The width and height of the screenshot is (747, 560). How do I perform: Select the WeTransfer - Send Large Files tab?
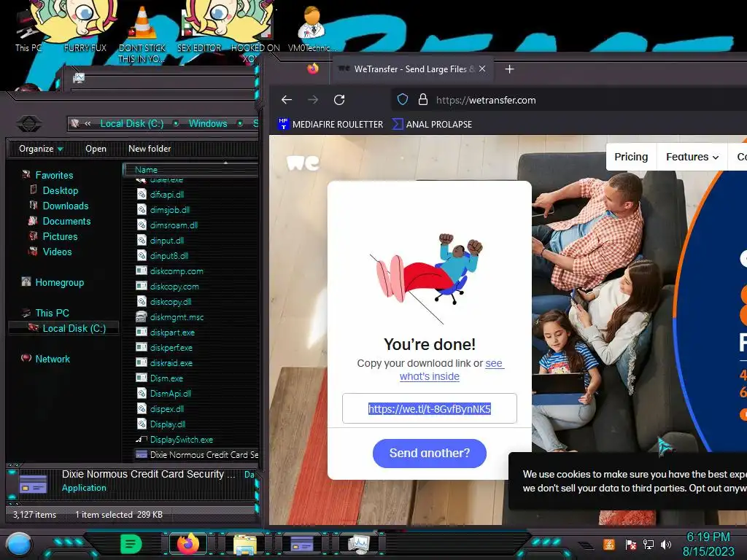(413, 69)
